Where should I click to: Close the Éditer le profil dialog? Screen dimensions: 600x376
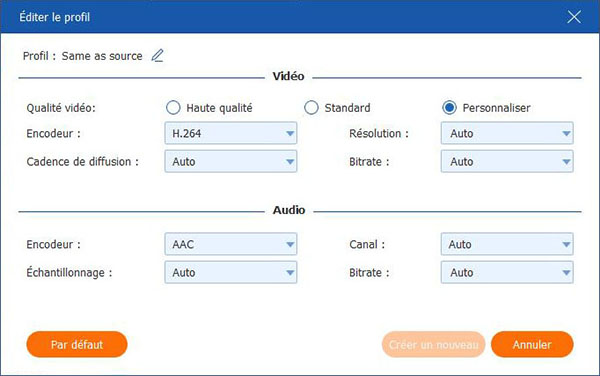(574, 17)
